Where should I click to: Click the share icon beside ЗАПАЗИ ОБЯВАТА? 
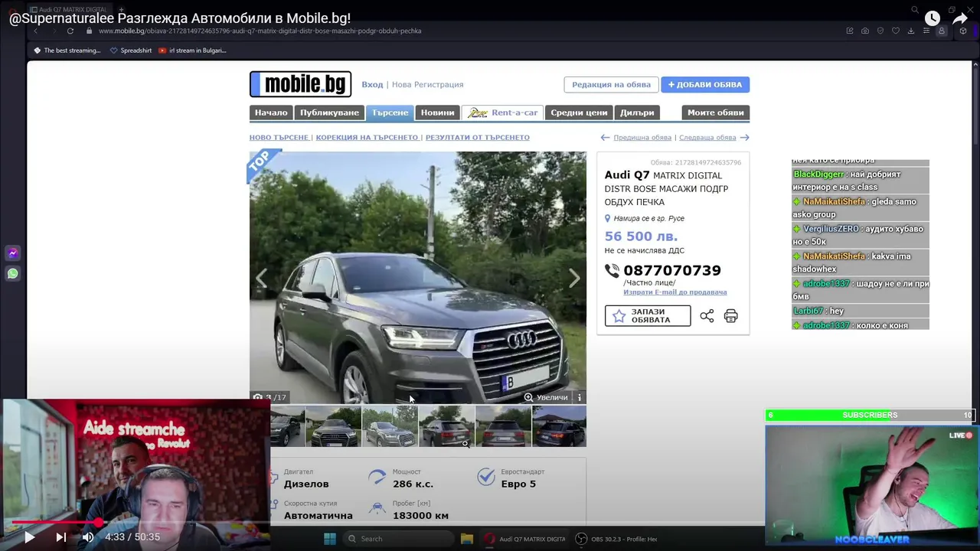(707, 316)
